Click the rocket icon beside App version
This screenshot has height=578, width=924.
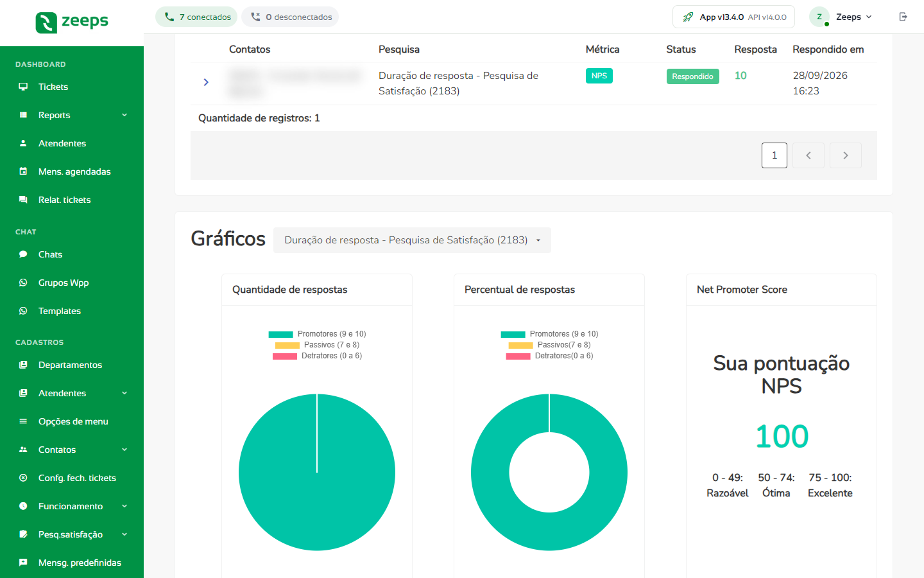[x=688, y=17]
